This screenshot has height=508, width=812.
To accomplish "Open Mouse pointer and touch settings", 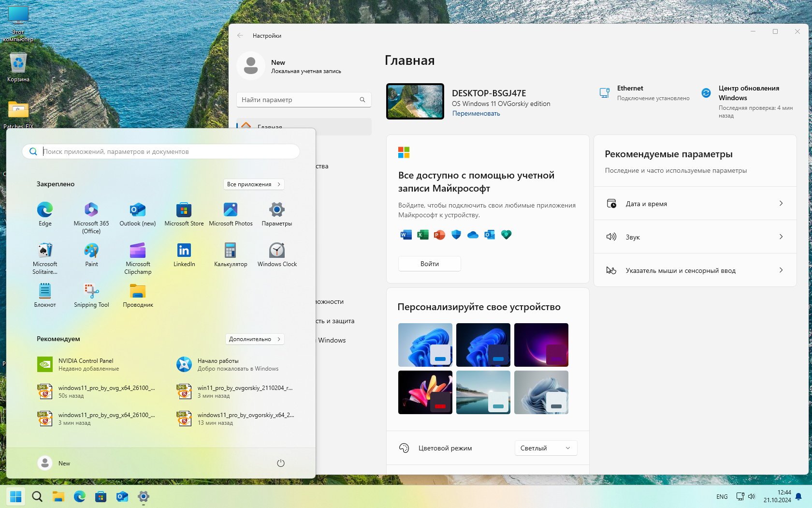I will (695, 270).
